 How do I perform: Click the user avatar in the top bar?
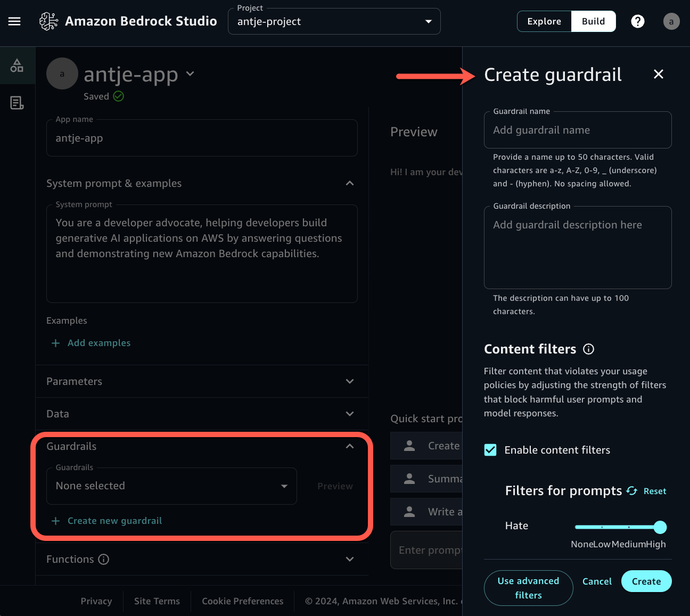click(x=671, y=21)
